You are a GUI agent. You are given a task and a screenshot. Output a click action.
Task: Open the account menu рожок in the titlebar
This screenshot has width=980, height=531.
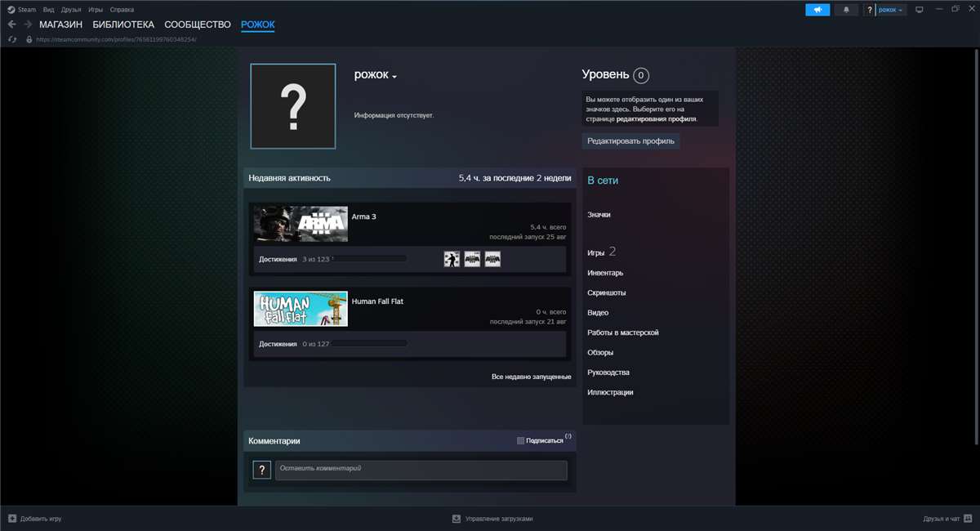889,9
